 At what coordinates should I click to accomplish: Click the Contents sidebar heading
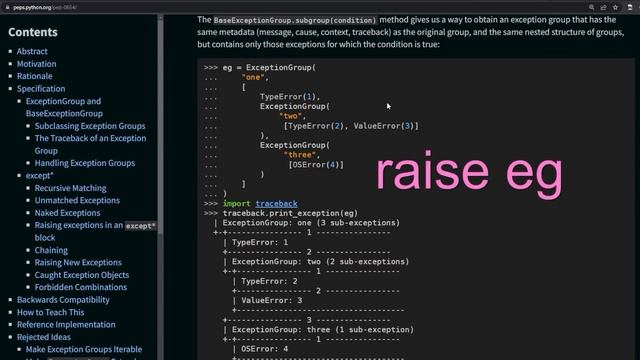coord(33,32)
